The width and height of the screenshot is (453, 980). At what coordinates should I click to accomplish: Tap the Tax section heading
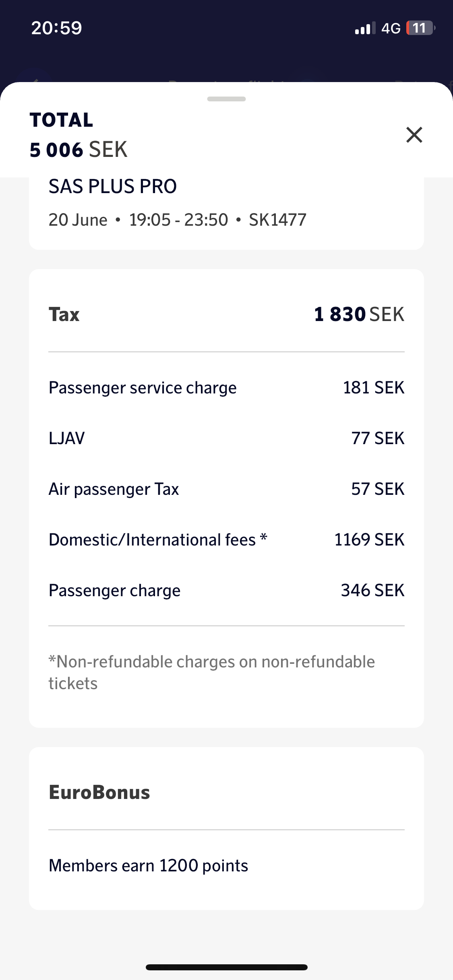(x=64, y=314)
